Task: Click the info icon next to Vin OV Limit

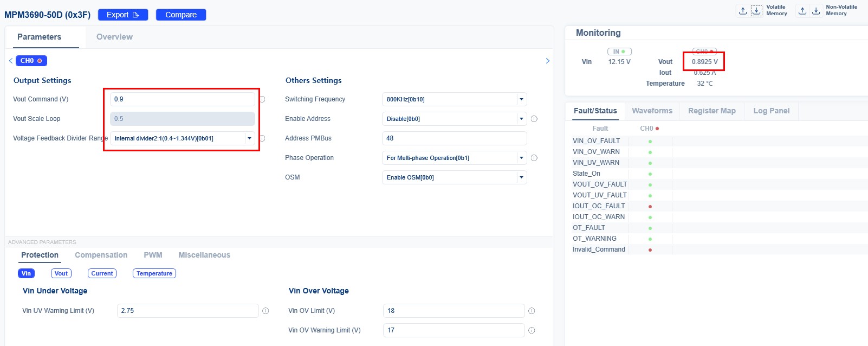Action: pyautogui.click(x=532, y=311)
